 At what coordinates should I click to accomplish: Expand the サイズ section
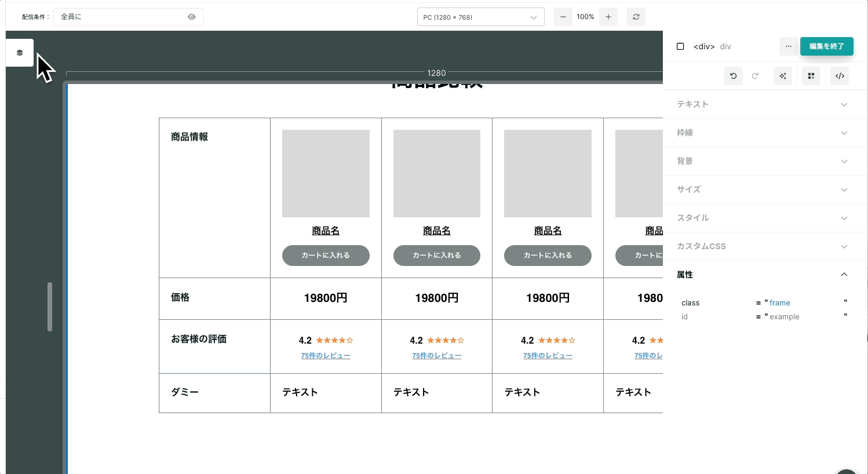click(x=765, y=189)
